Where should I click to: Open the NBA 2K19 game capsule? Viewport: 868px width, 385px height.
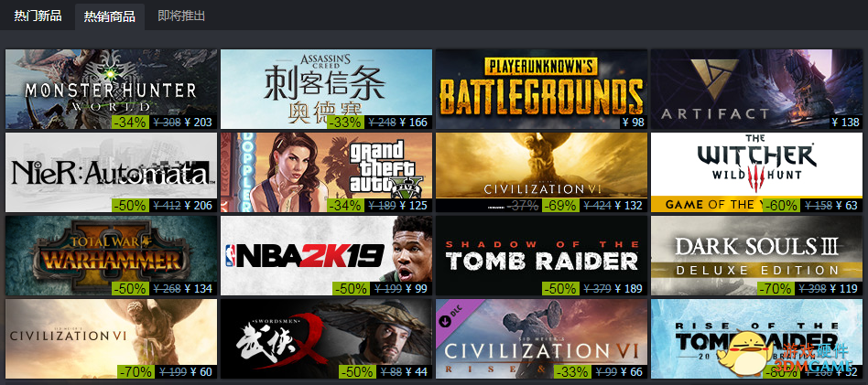point(327,255)
